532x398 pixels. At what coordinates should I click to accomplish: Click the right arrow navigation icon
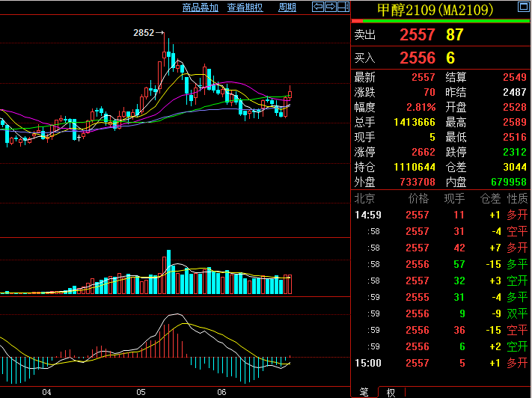coord(331,7)
